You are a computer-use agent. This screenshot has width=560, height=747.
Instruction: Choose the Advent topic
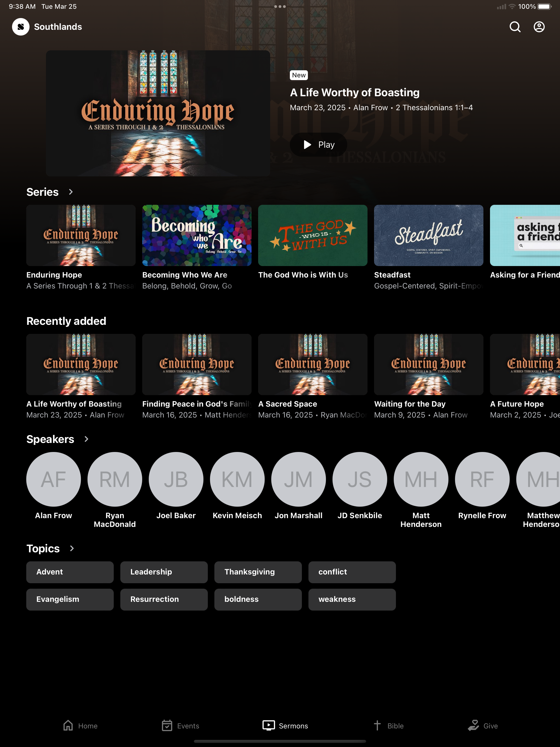(70, 572)
